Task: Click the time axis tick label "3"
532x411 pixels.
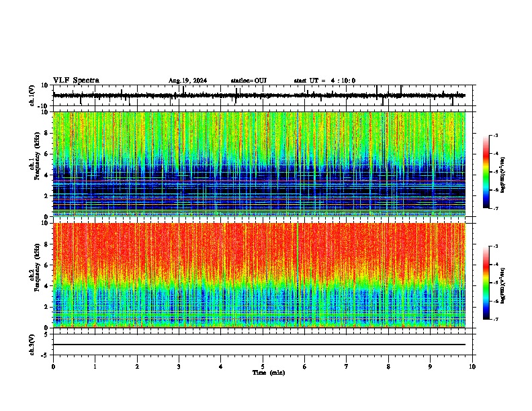Action: 179,367
